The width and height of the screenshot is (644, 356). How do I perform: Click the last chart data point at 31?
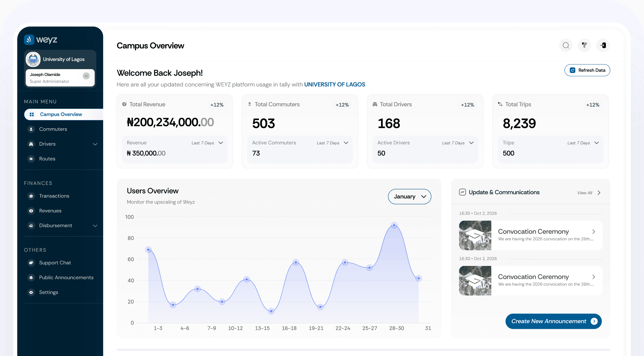(419, 278)
